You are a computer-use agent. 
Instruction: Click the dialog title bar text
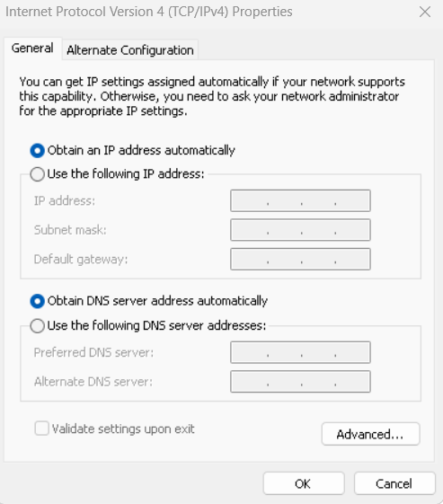click(x=149, y=12)
